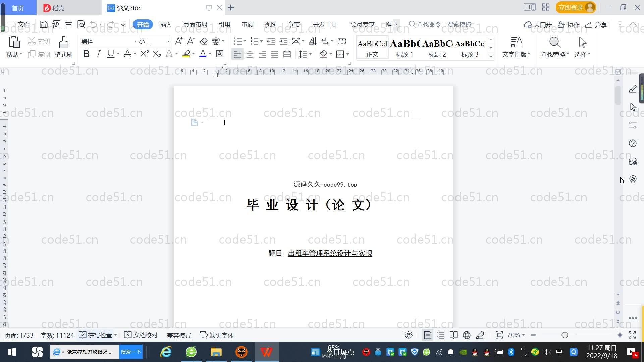Click the character border A icon

tap(220, 54)
